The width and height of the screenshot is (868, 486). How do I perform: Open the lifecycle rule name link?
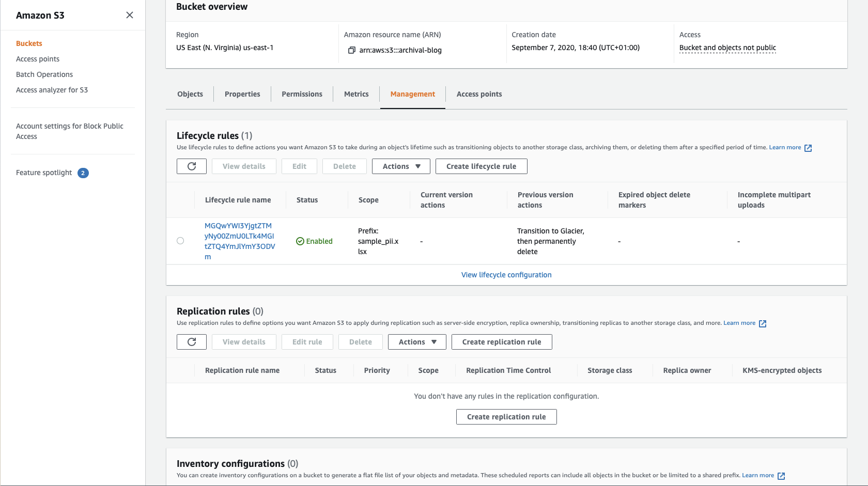point(240,241)
